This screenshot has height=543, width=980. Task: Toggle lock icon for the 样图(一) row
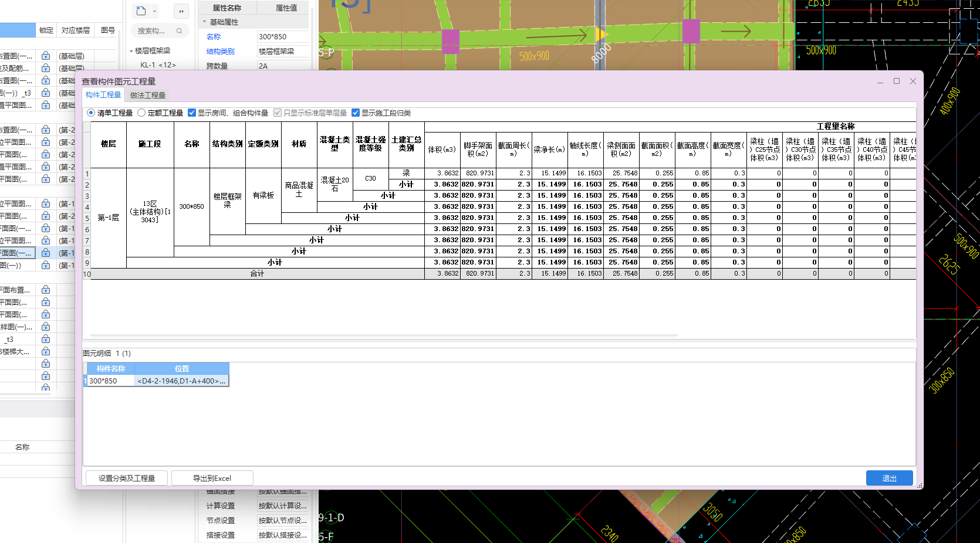point(46,327)
